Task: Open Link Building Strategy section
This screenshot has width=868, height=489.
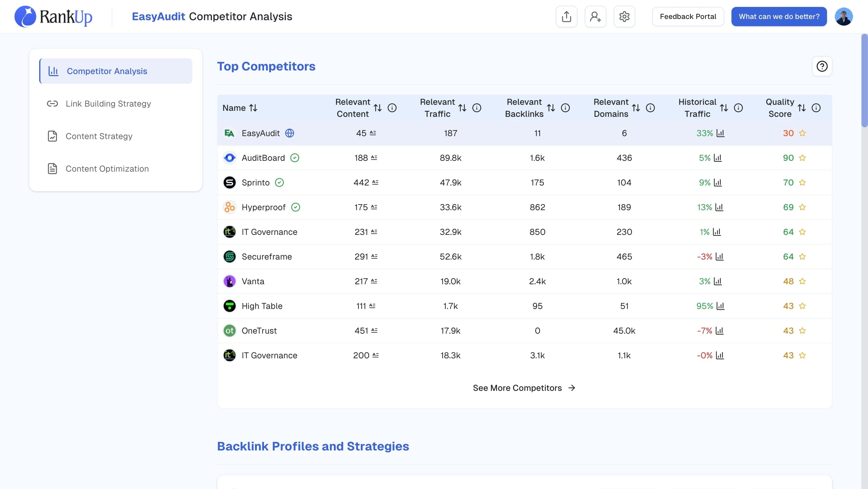Action: point(116,104)
